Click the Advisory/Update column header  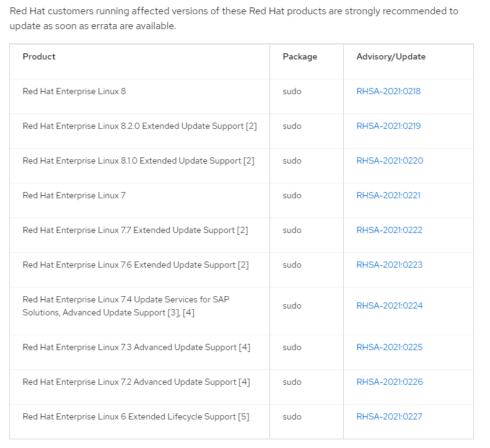pyautogui.click(x=391, y=56)
